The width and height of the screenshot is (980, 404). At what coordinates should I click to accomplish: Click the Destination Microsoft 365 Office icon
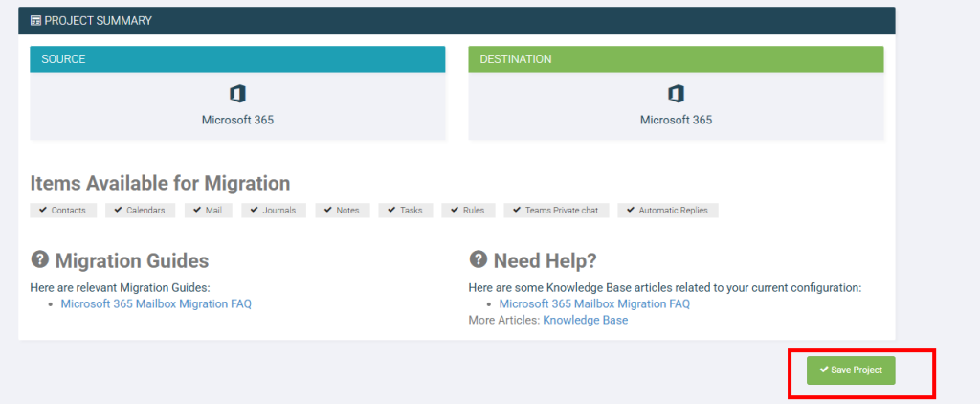676,95
